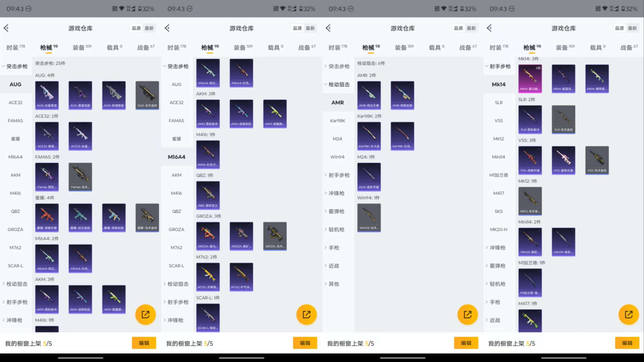
Task: Switch sorting to 品质
Action: pyautogui.click(x=136, y=28)
